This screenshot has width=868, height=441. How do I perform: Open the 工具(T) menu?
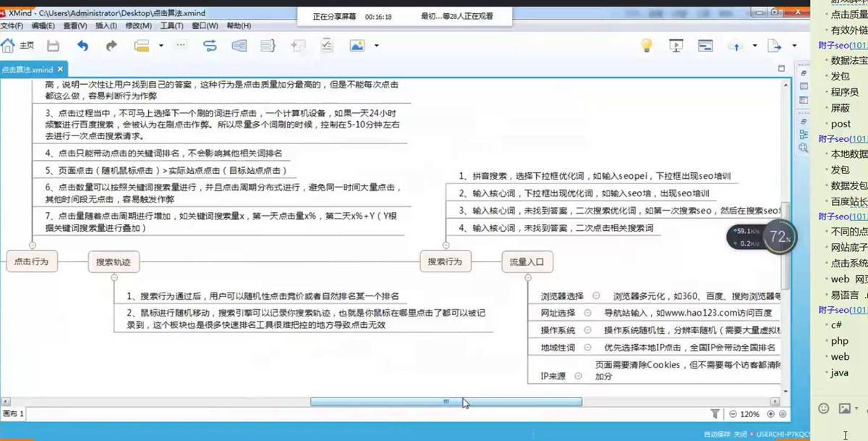(x=172, y=26)
